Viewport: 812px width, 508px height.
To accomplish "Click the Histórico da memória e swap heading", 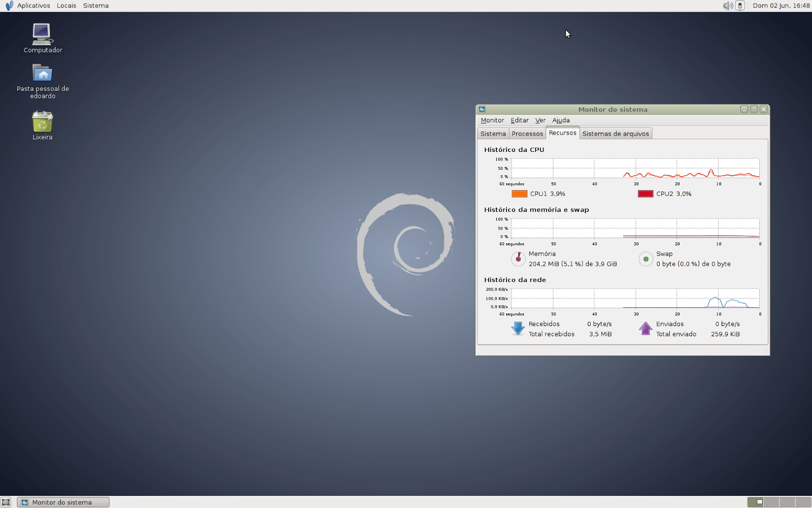I will [536, 210].
